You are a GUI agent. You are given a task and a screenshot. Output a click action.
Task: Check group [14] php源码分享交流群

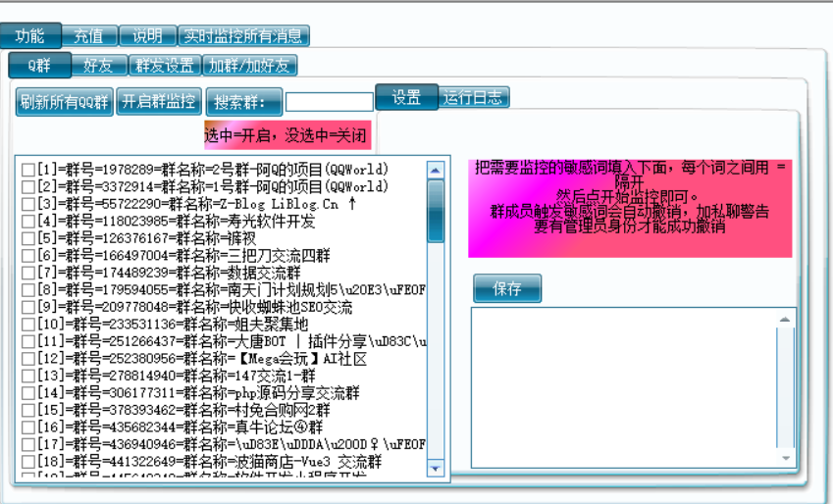click(28, 393)
